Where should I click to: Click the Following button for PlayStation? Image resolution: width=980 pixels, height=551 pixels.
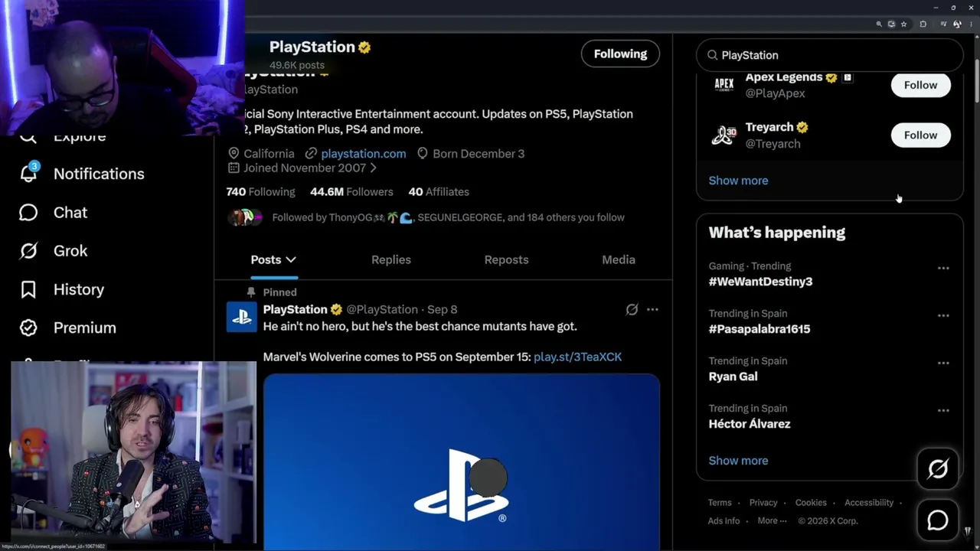pos(620,54)
